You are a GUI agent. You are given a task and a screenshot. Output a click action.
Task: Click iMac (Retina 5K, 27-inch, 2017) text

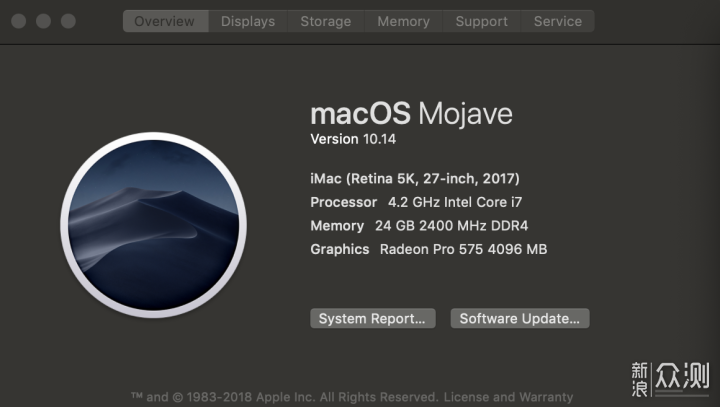point(415,178)
